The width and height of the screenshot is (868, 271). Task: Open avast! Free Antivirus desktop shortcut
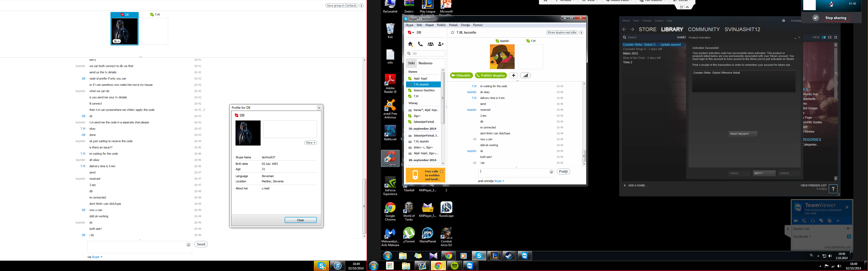point(390,109)
